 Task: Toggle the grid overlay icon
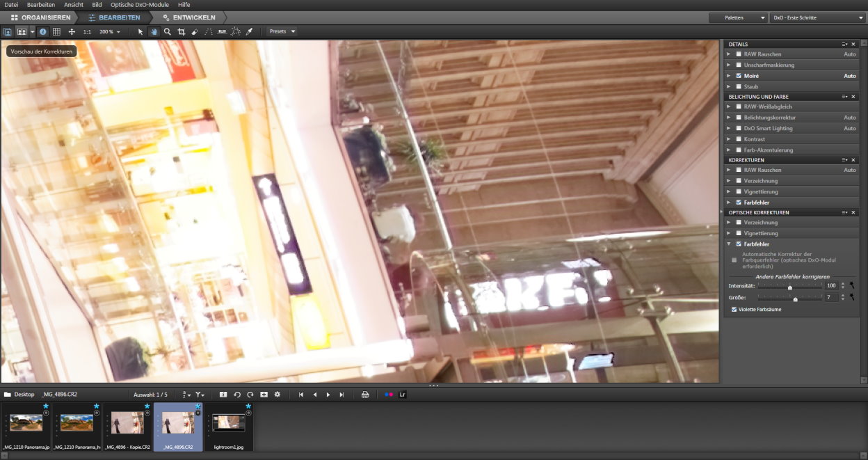click(x=56, y=32)
